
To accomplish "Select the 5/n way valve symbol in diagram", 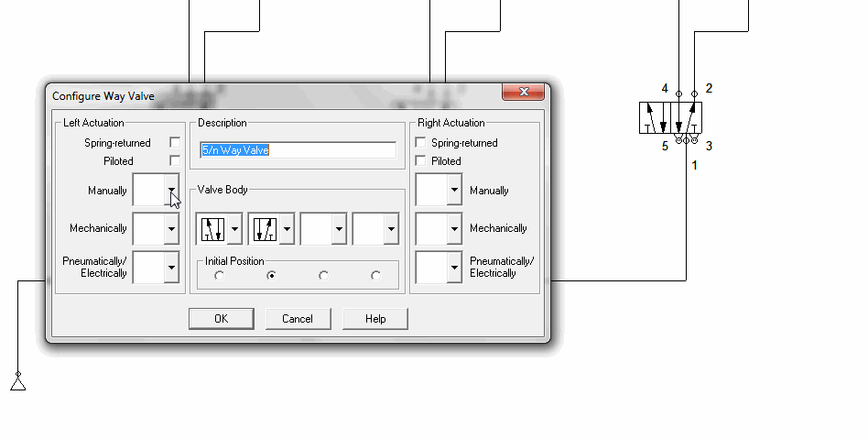I will pos(670,117).
